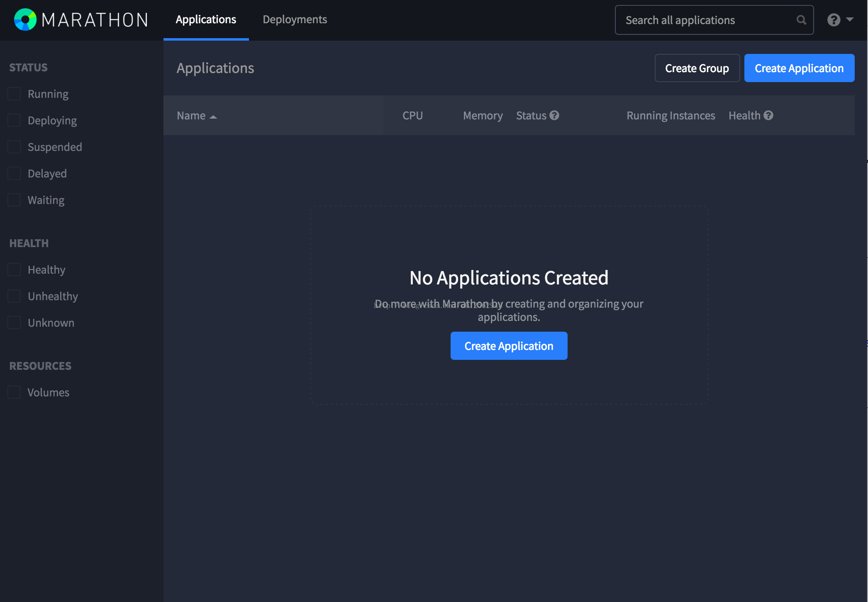Click header Create Application button
Image resolution: width=868 pixels, height=602 pixels.
pyautogui.click(x=799, y=68)
